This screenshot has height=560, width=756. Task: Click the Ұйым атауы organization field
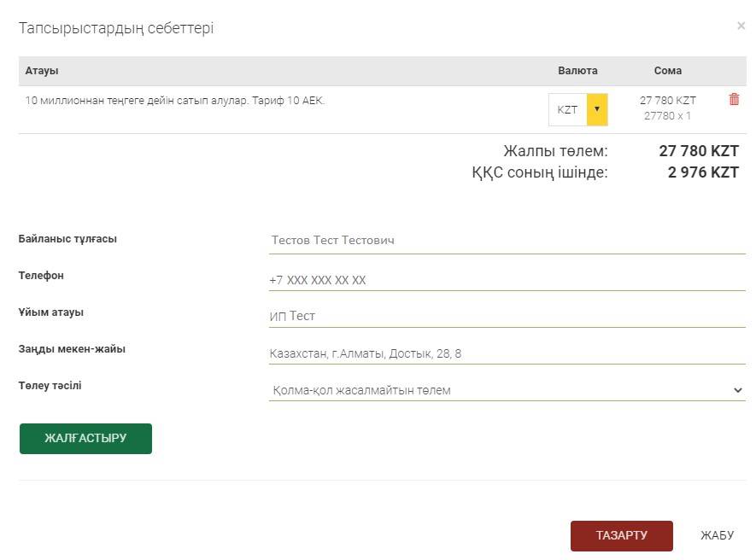507,316
